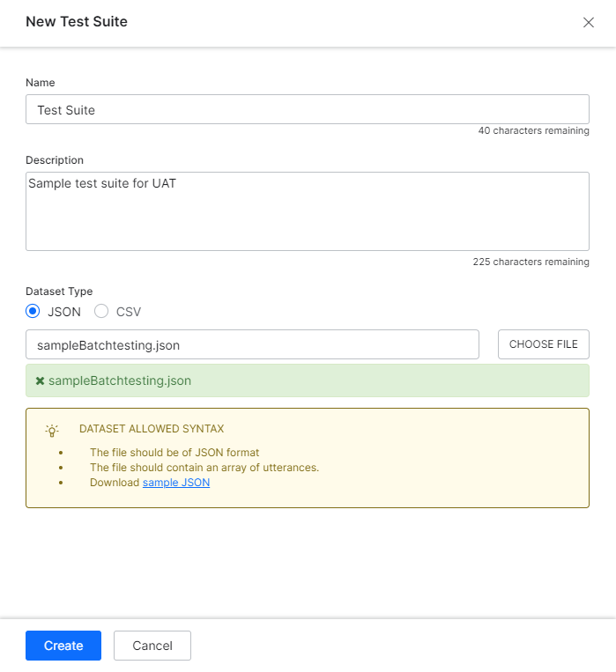Screen dimensions: 616x672
Task: Select the JSON dataset type radio button
Action: click(33, 311)
